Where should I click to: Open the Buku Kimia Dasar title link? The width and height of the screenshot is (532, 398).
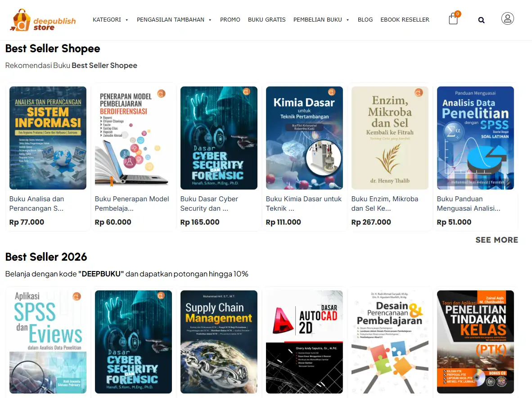(303, 204)
